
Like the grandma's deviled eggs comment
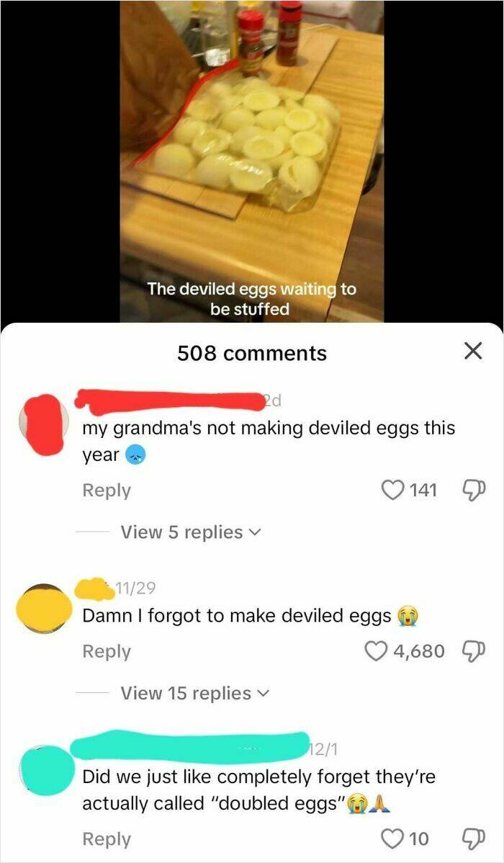tap(392, 489)
